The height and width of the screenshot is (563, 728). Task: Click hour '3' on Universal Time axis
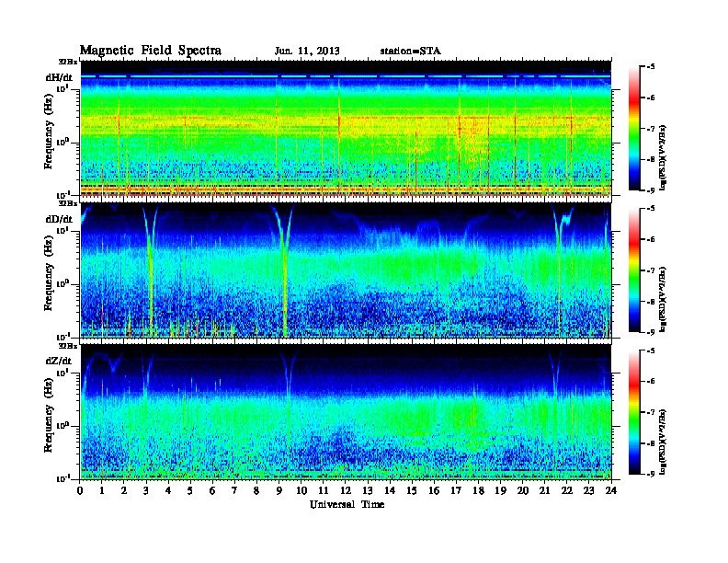tap(146, 490)
